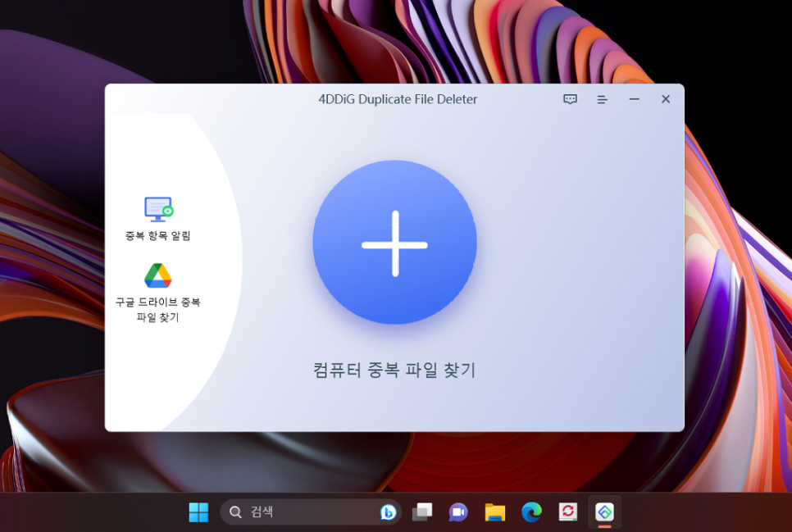Click the 구글 드라이브 중복 파일 찾기 label

(x=158, y=309)
